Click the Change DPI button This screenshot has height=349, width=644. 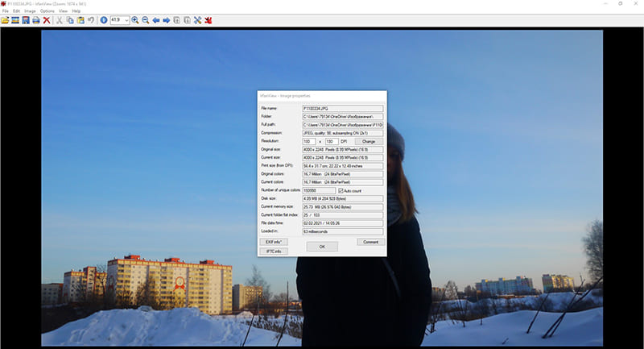coord(369,141)
